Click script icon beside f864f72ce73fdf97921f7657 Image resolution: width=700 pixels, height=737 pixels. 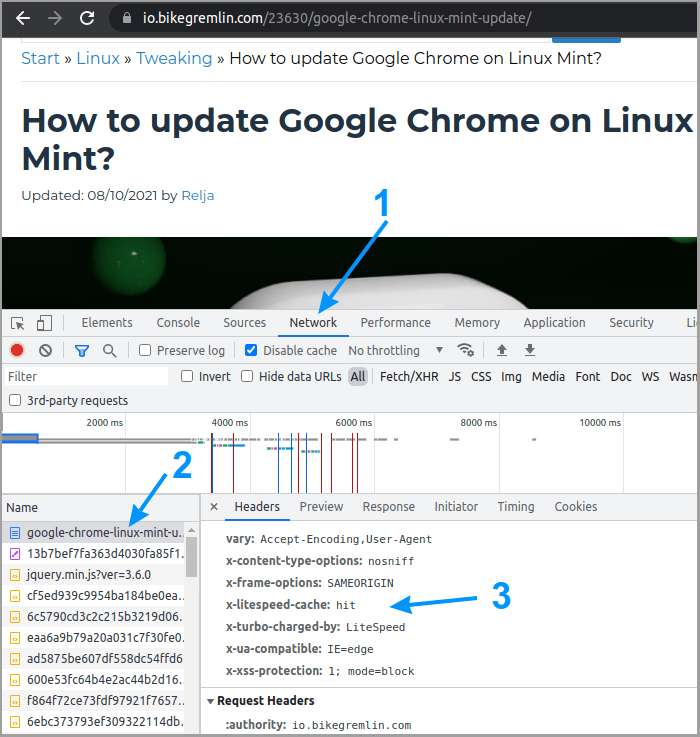click(15, 701)
